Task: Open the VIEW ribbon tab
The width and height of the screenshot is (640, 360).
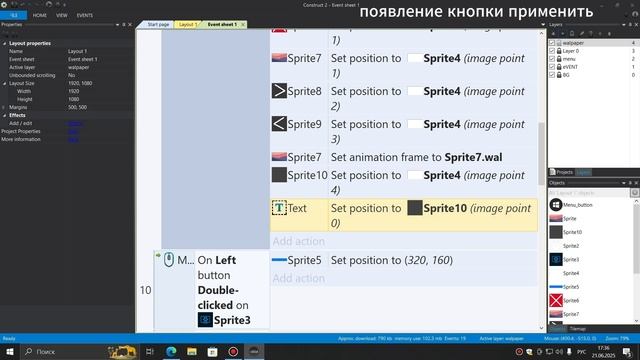Action: point(62,16)
